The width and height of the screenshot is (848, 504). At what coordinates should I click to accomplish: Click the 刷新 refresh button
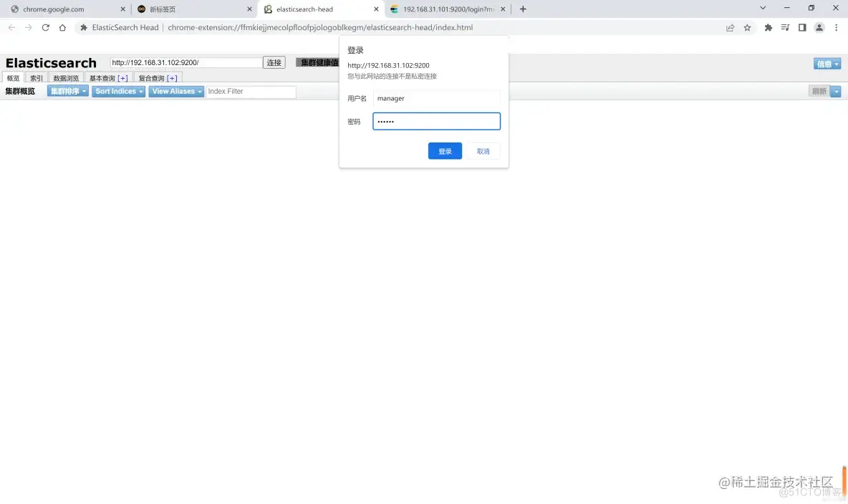tap(819, 92)
